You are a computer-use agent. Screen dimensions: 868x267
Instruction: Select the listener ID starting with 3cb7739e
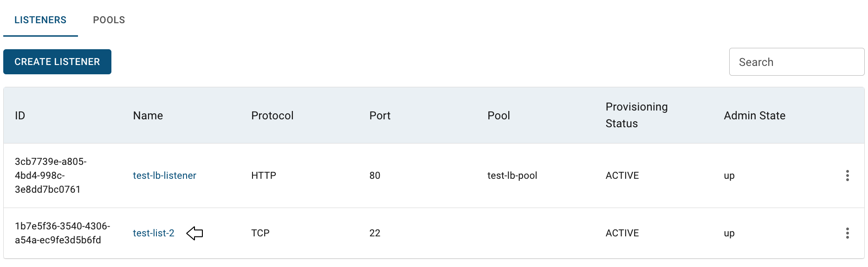[x=51, y=176]
